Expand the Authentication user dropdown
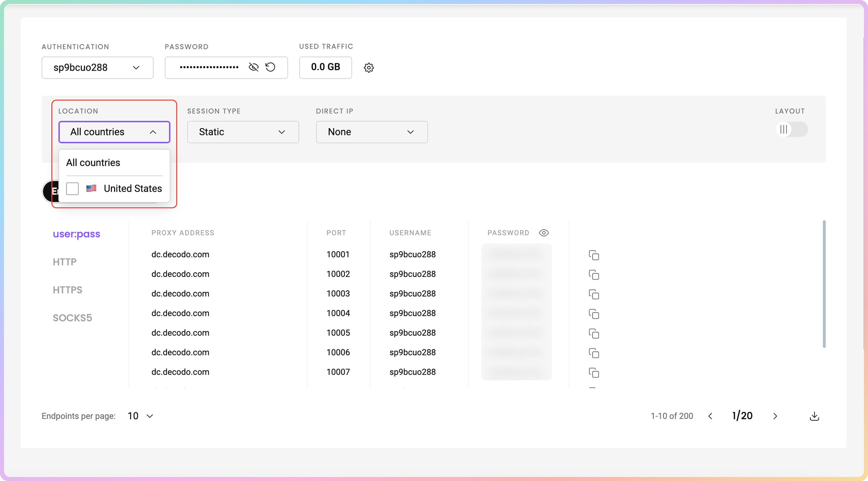The height and width of the screenshot is (481, 868). 97,68
